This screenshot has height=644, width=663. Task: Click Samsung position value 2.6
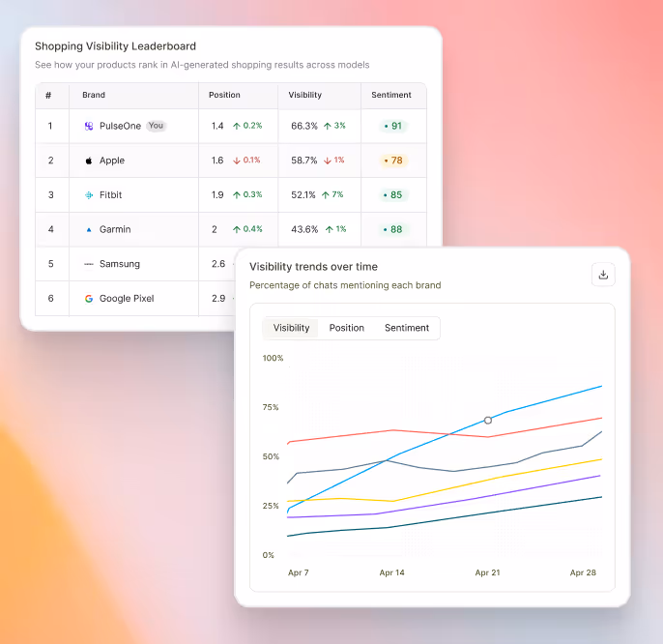[218, 264]
